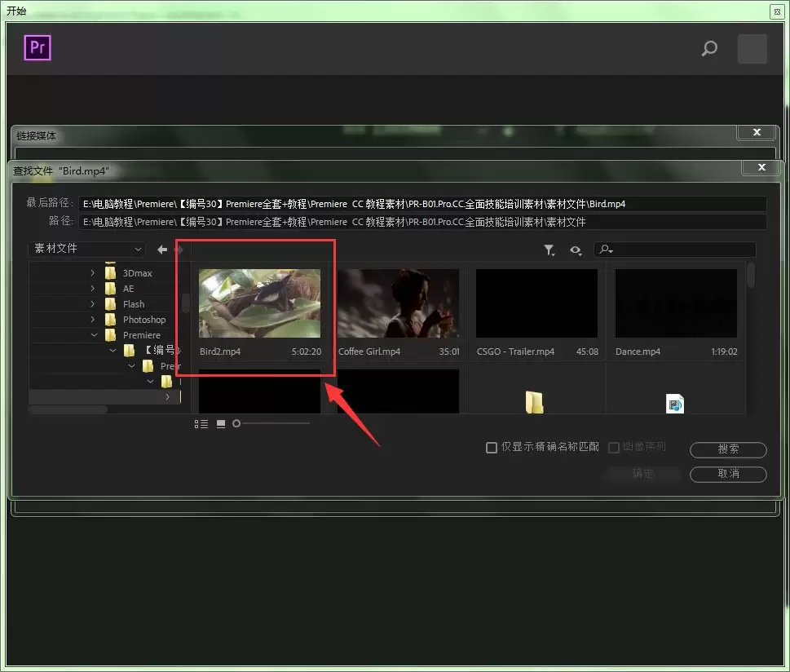Open the 素材文件 folder dropdown
Screen dimensions: 790x672
(86, 249)
